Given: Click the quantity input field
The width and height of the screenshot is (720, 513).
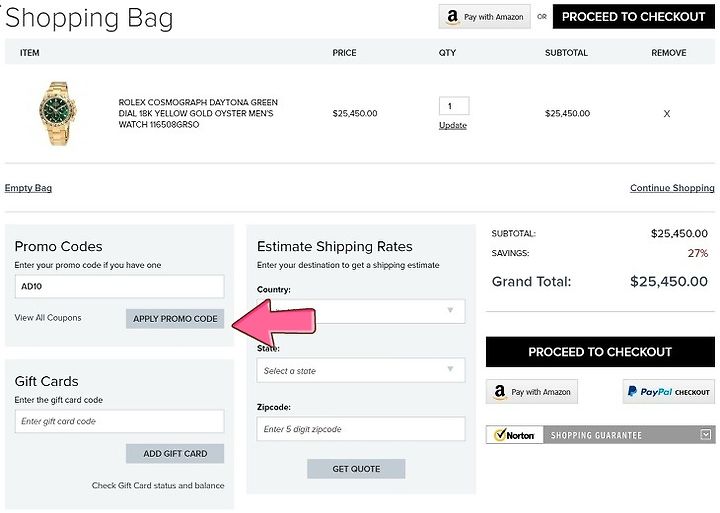Looking at the screenshot, I should tap(454, 106).
